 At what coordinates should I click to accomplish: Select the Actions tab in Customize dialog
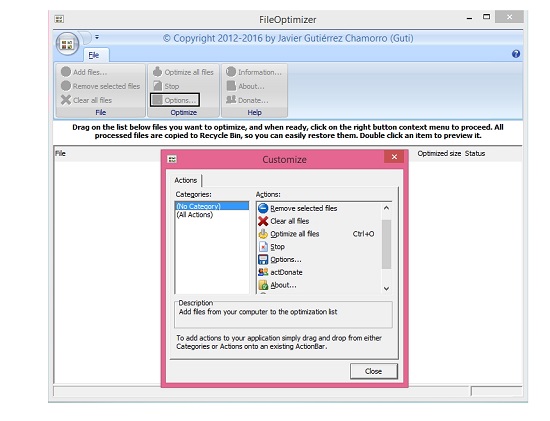pyautogui.click(x=186, y=180)
